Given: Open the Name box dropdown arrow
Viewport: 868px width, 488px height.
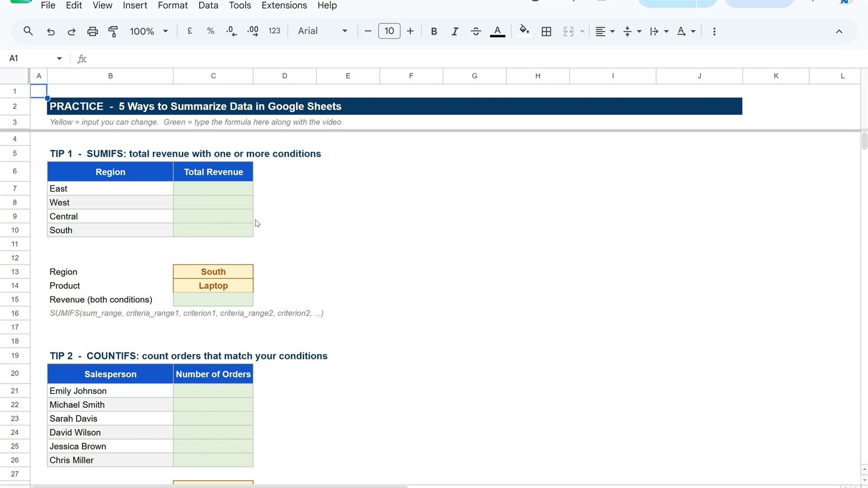Looking at the screenshot, I should [59, 58].
